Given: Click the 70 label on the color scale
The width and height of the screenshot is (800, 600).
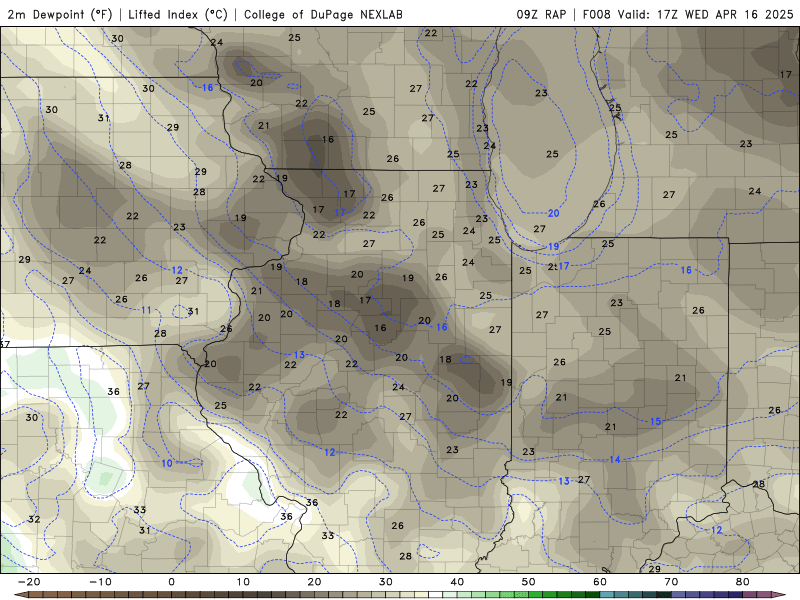Looking at the screenshot, I should pyautogui.click(x=671, y=582).
